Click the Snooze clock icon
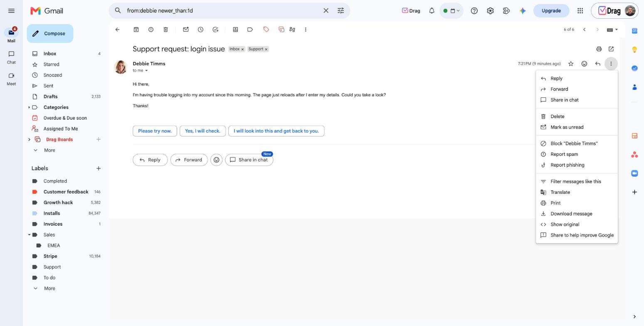 point(201,30)
